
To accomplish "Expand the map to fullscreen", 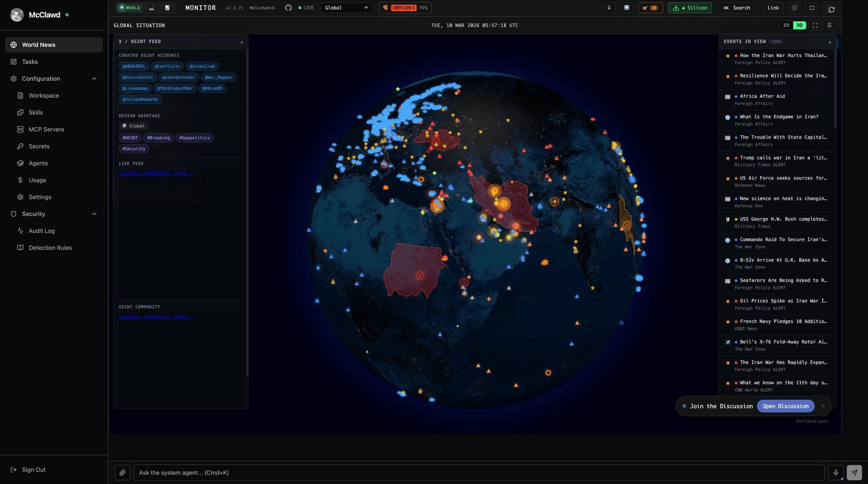I will [815, 25].
